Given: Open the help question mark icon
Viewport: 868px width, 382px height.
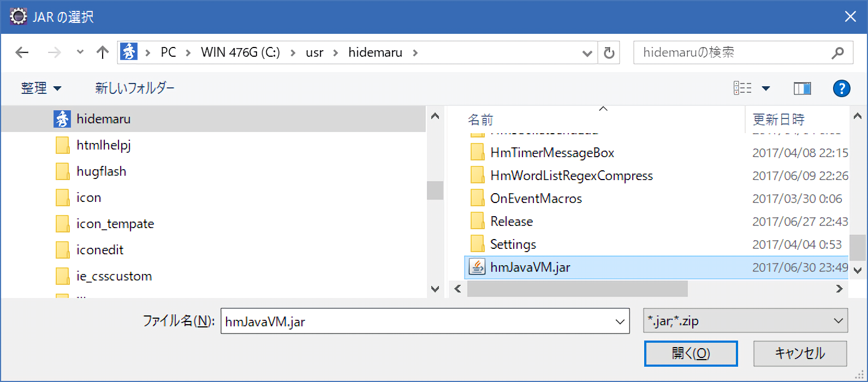Looking at the screenshot, I should click(841, 88).
